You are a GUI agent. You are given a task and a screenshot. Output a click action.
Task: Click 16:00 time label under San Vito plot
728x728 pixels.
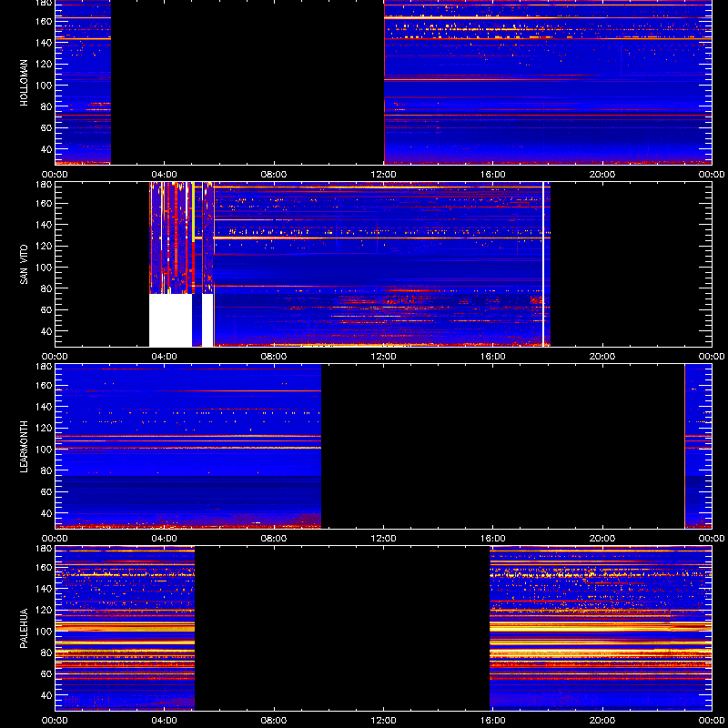(x=493, y=357)
